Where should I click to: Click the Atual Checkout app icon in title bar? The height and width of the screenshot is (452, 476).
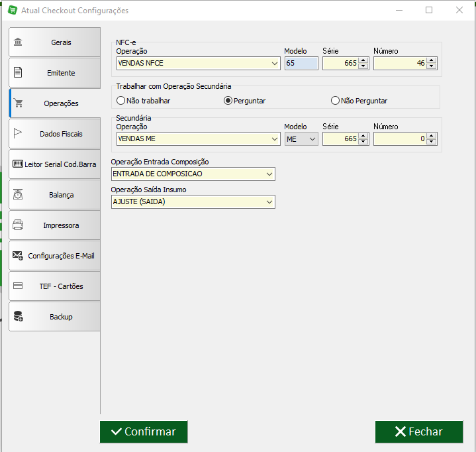tap(13, 10)
